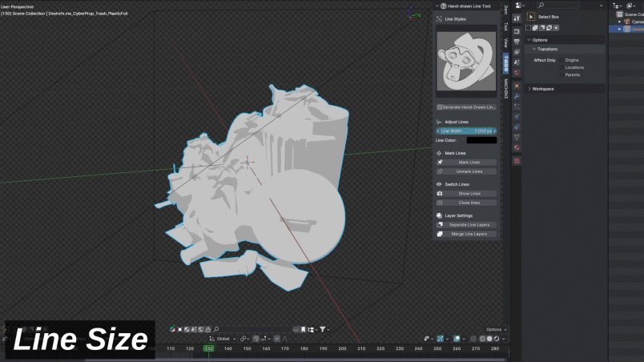This screenshot has height=362, width=644.
Task: Open the Physics properties tab icon
Action: (517, 117)
